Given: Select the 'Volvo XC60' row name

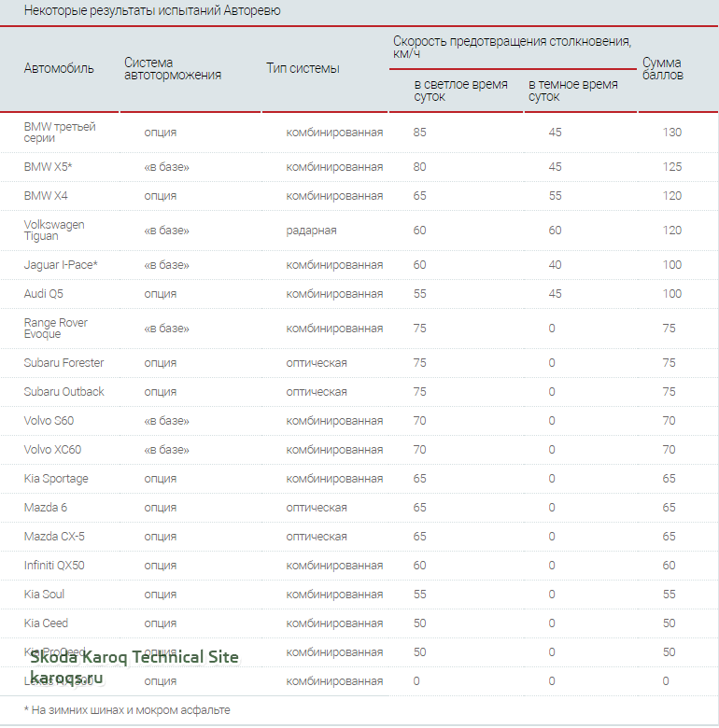Looking at the screenshot, I should [x=52, y=450].
